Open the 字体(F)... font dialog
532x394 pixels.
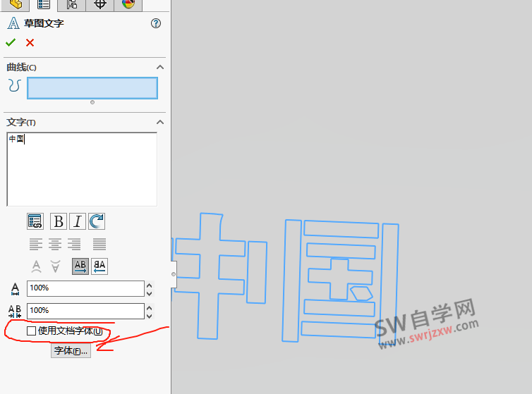[71, 351]
